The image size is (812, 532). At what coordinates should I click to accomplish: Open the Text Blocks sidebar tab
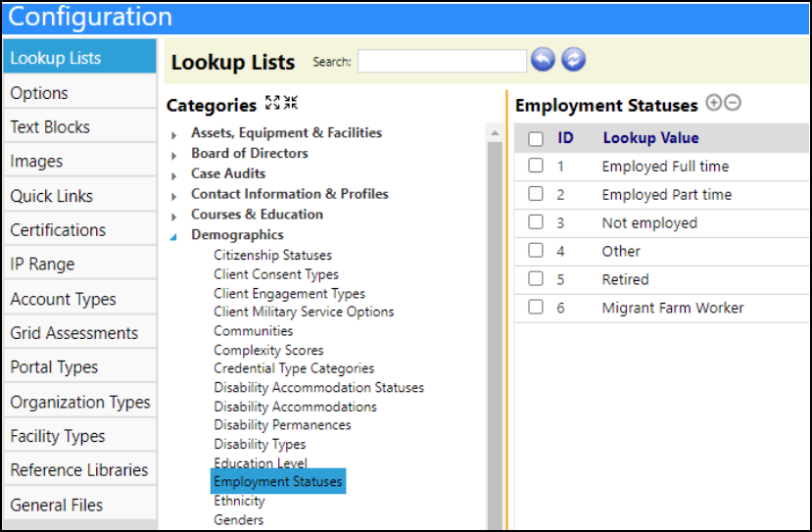coord(79,126)
